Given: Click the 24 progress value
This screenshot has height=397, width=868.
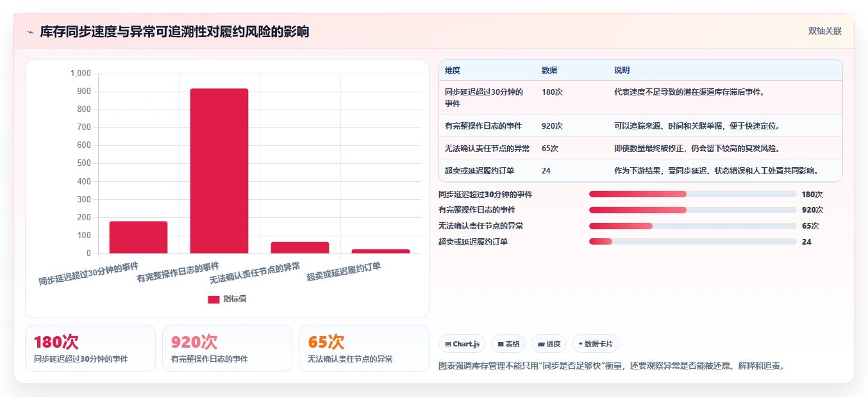Looking at the screenshot, I should point(806,241).
